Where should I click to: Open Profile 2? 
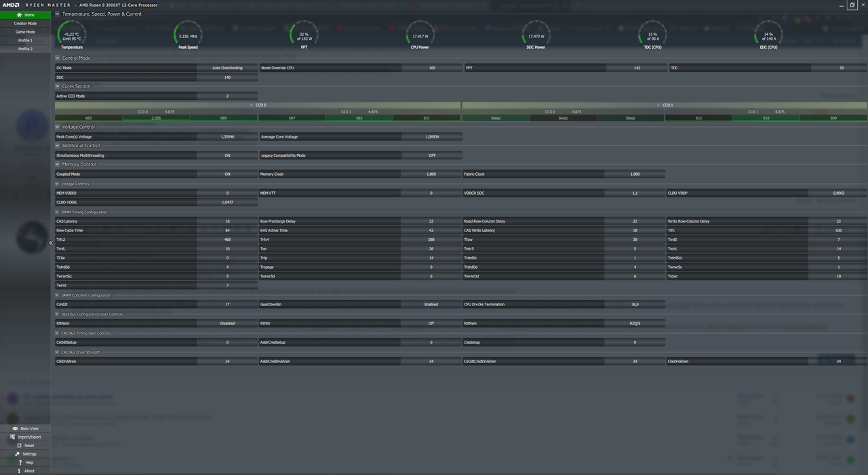click(25, 49)
